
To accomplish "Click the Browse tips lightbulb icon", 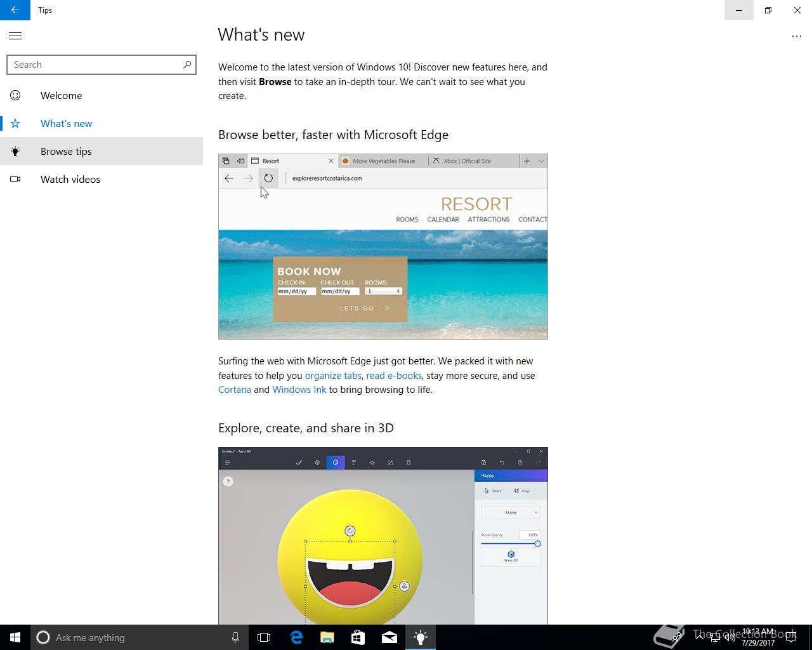I will [15, 151].
